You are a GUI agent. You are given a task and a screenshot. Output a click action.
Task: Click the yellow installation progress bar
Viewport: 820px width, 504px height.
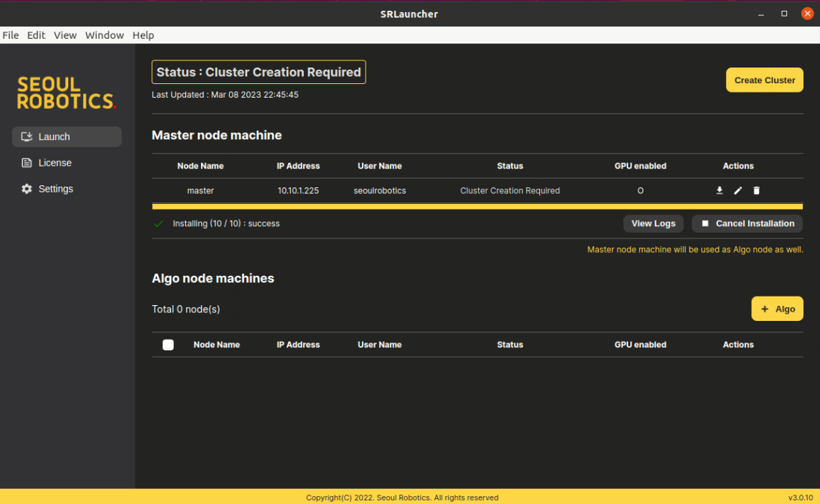(477, 207)
